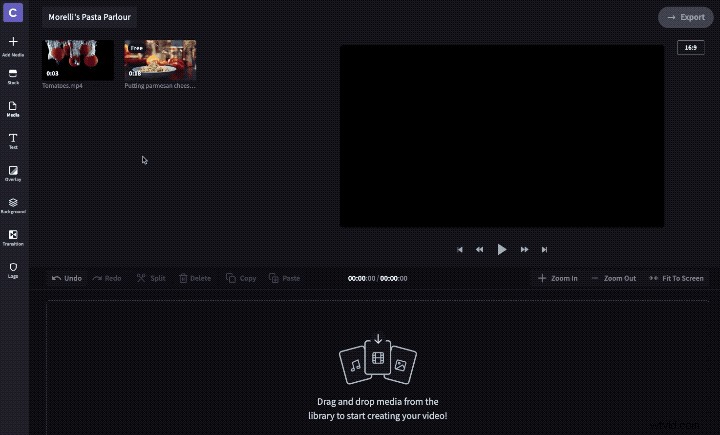This screenshot has height=435, width=720.
Task: Click Fit To Screen
Action: [x=676, y=278]
